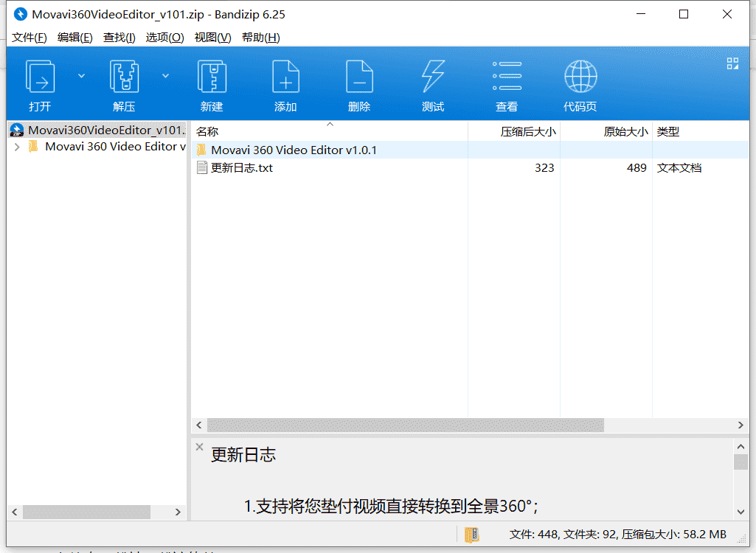Click the preview pane scroll up arrow

[x=741, y=447]
